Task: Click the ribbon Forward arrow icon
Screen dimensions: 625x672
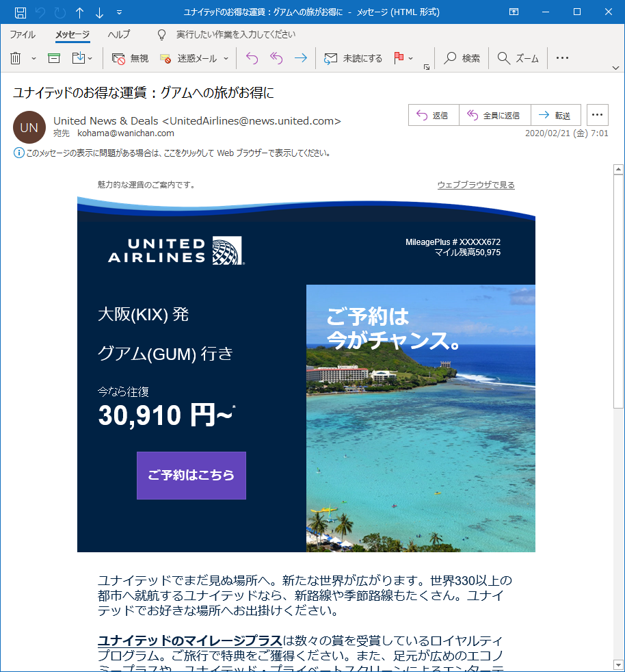Action: click(301, 58)
